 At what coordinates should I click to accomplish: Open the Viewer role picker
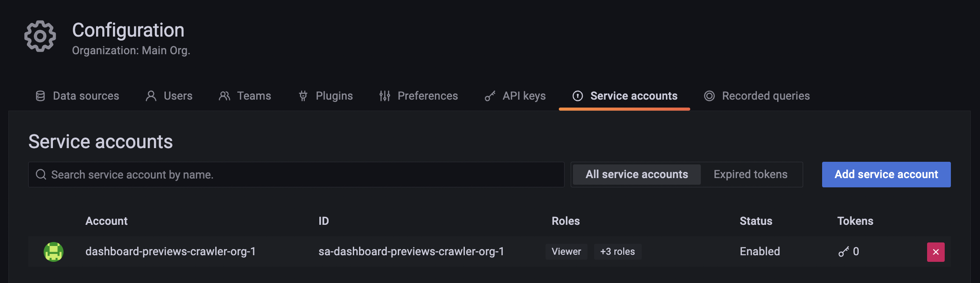[566, 252]
